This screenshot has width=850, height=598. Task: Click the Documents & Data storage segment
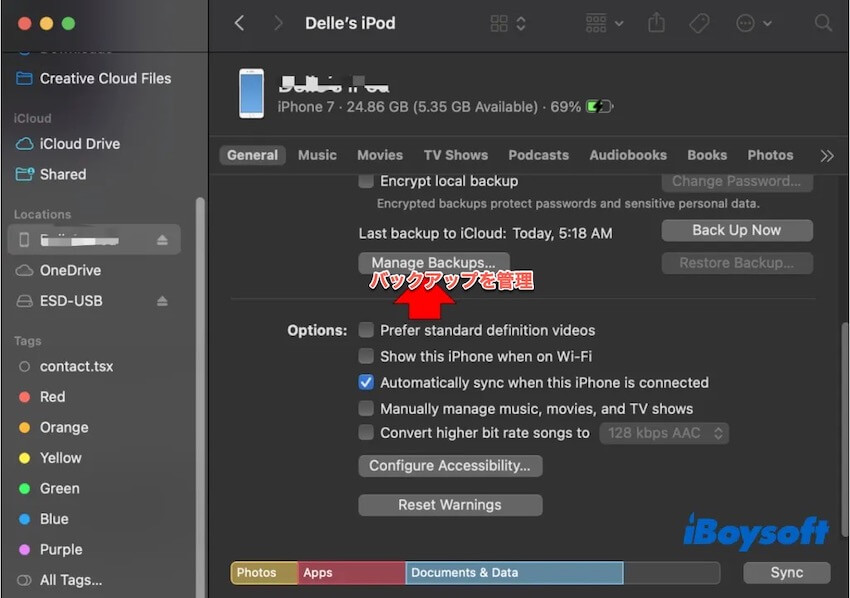tap(514, 573)
